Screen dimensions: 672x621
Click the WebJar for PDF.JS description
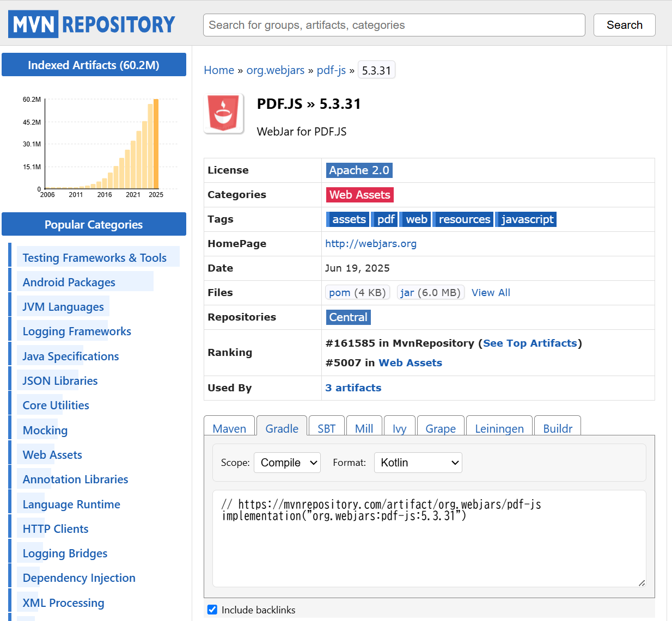pos(302,132)
